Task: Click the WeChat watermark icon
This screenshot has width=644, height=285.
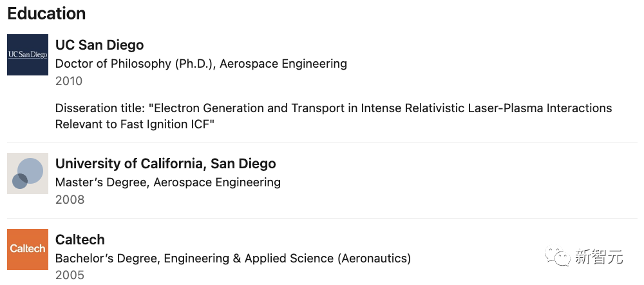Action: (x=558, y=257)
